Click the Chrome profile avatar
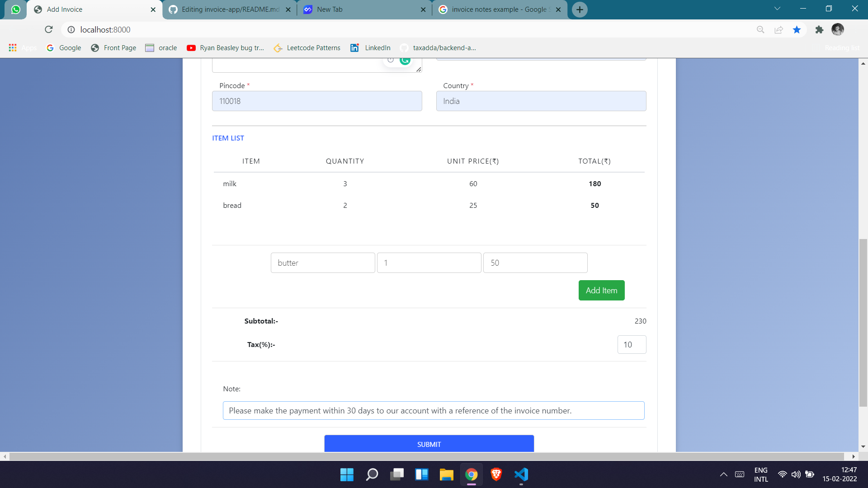 tap(838, 29)
